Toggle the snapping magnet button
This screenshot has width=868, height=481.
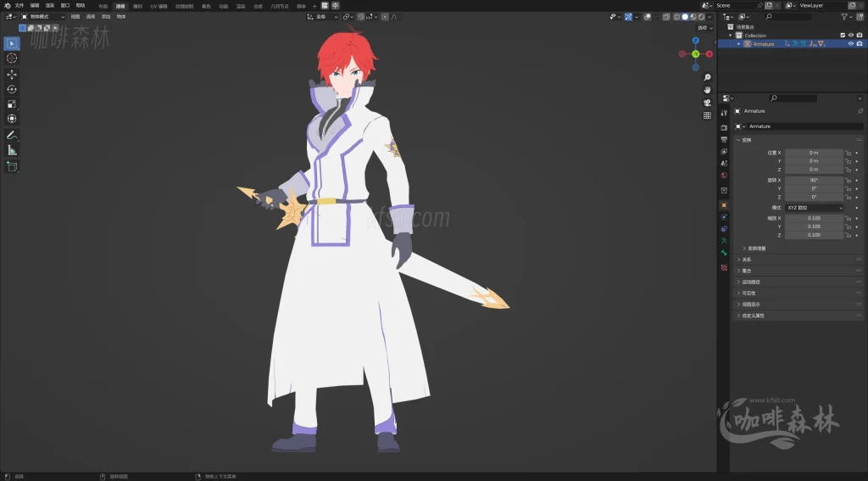[360, 17]
